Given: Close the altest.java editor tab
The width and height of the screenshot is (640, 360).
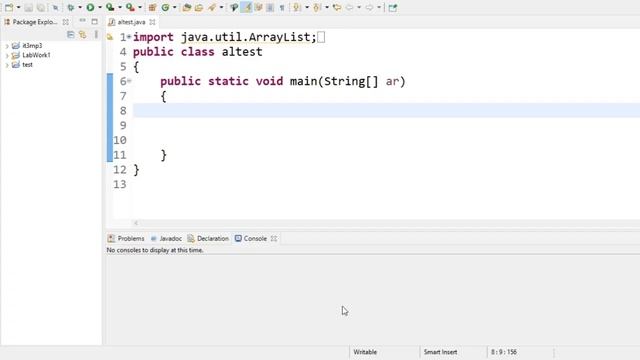Looking at the screenshot, I should 152,22.
